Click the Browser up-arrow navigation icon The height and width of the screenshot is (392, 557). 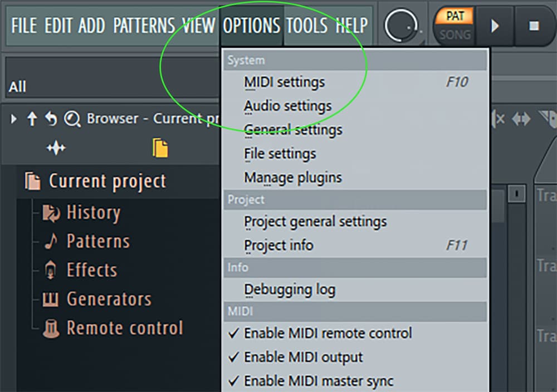pos(32,119)
